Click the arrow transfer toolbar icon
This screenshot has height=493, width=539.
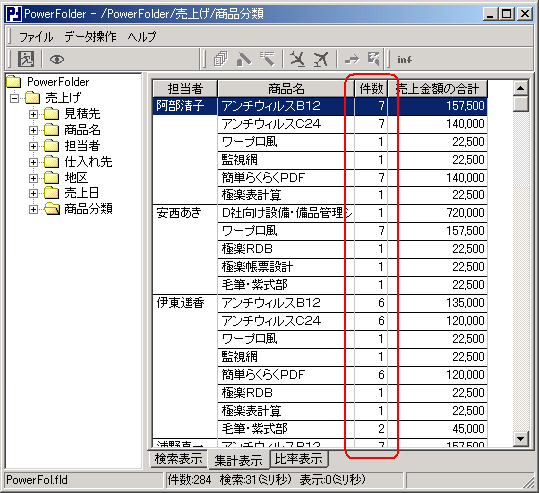tap(352, 59)
